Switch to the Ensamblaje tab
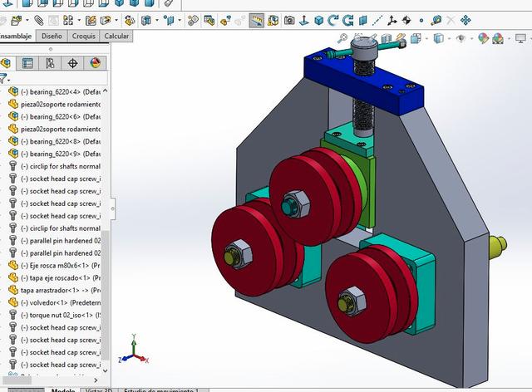The image size is (532, 392). click(x=17, y=36)
